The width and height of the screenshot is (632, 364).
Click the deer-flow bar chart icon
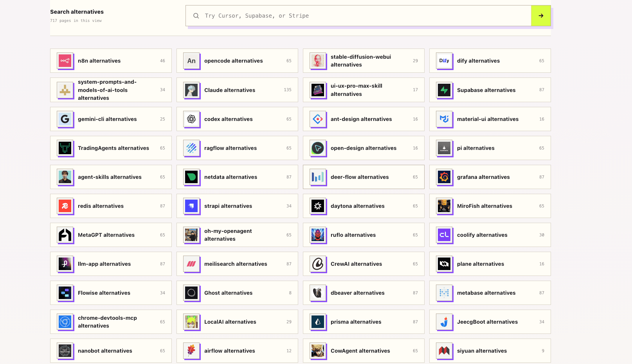[318, 177]
